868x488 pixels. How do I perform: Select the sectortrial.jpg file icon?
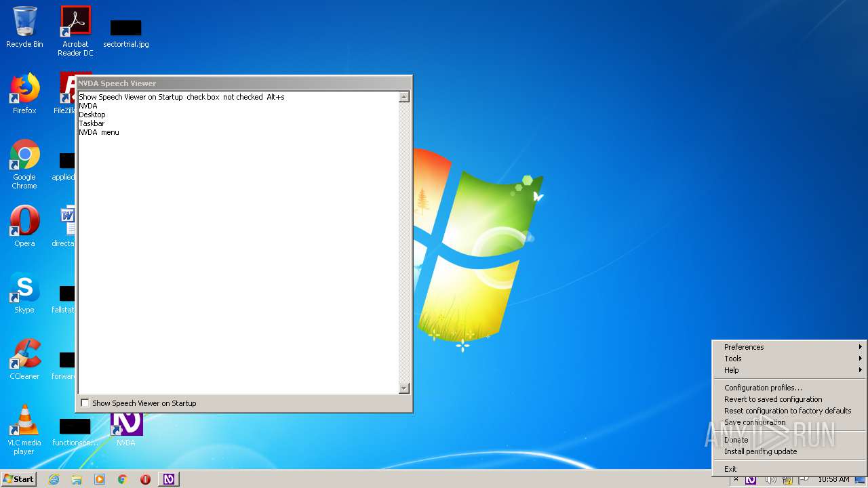point(126,33)
